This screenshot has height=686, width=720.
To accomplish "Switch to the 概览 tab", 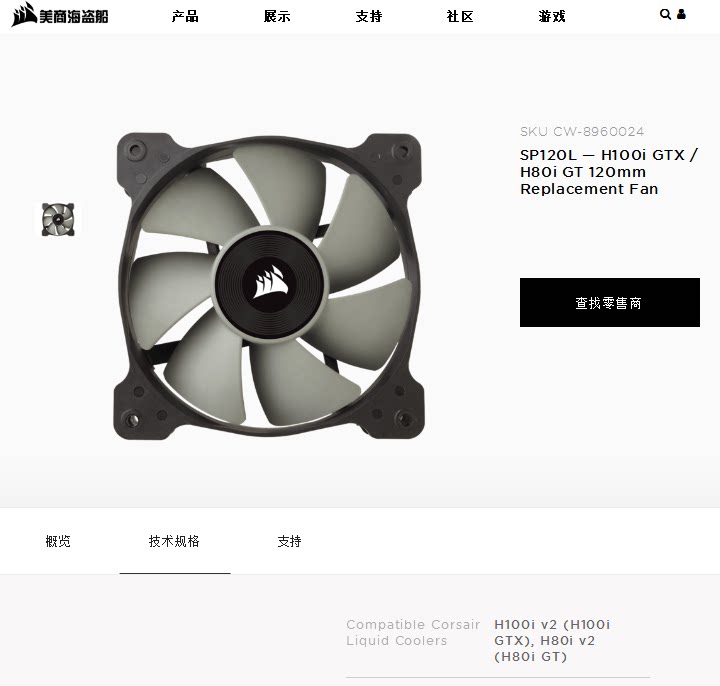I will tap(58, 541).
